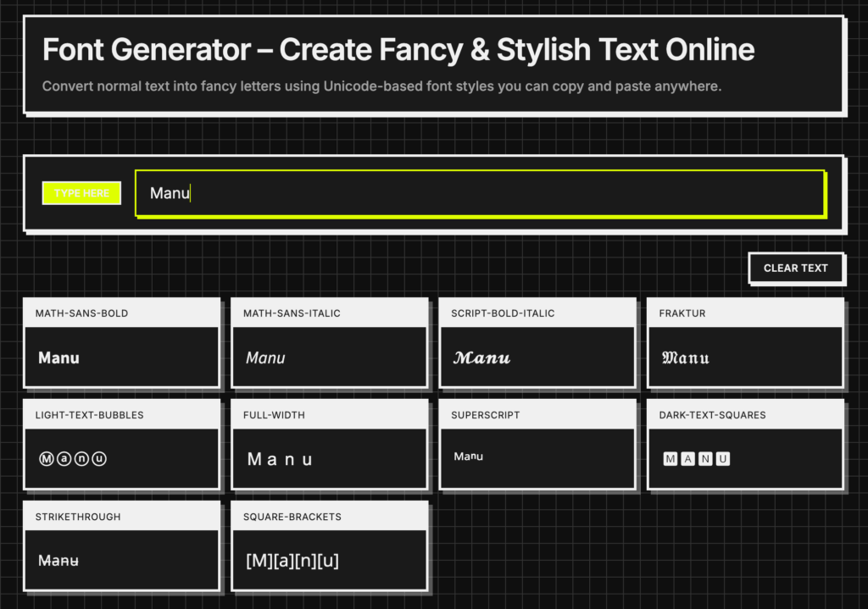The height and width of the screenshot is (609, 868).
Task: Click the DARK-TEXT-SQUARES card header label
Action: point(712,415)
